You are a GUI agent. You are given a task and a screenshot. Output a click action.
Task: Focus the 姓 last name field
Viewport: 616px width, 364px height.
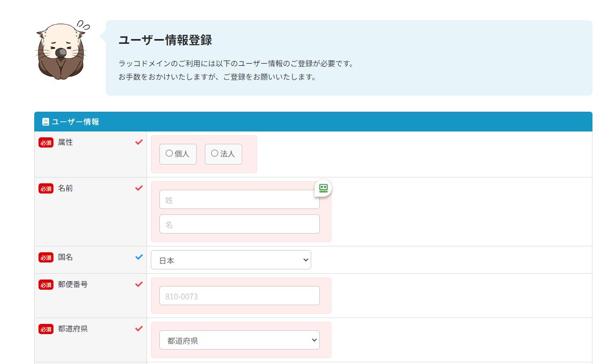coord(239,200)
